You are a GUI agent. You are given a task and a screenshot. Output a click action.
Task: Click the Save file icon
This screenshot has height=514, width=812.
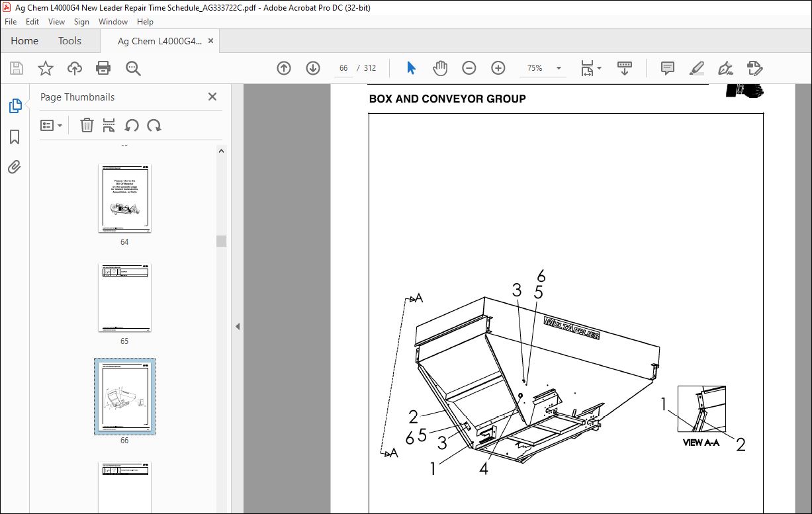click(17, 68)
